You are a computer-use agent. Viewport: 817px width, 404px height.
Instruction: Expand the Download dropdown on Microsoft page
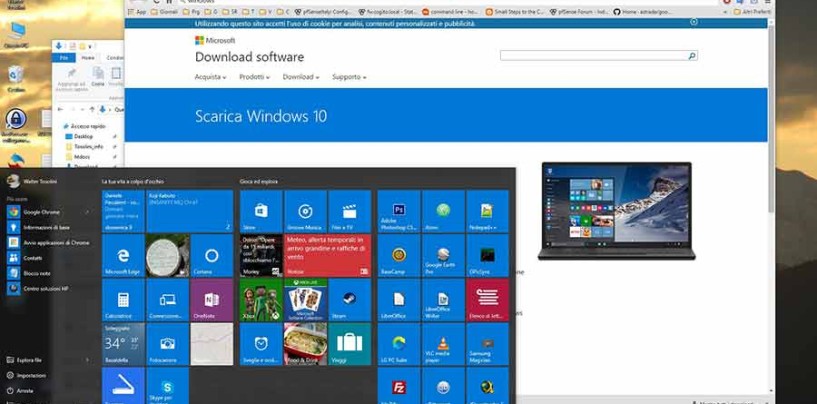coord(301,77)
